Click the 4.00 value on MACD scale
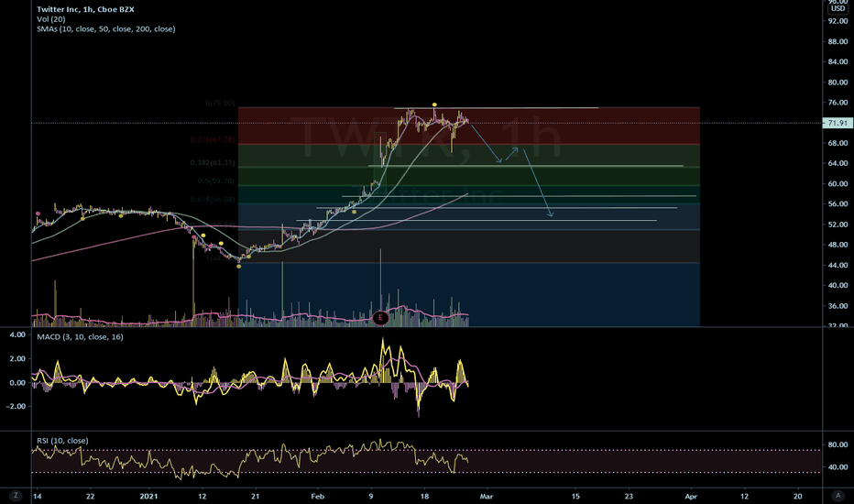This screenshot has height=504, width=854. 18,334
